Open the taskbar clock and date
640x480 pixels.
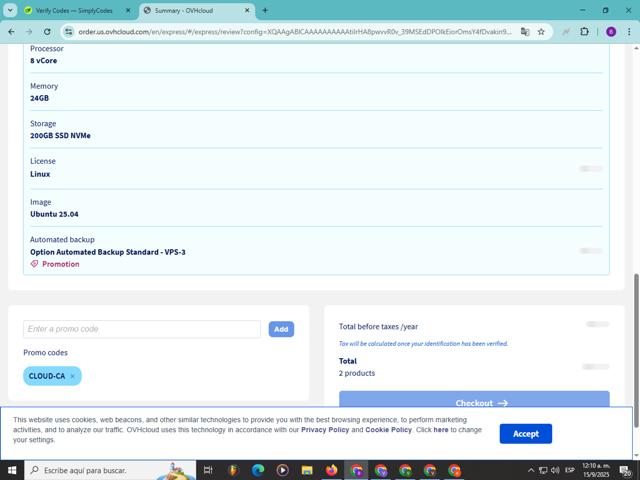(596, 470)
